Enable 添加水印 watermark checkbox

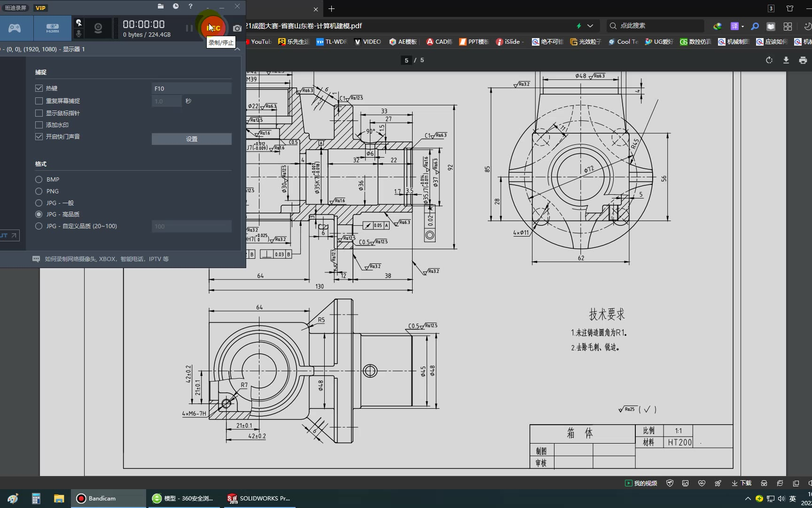(39, 125)
